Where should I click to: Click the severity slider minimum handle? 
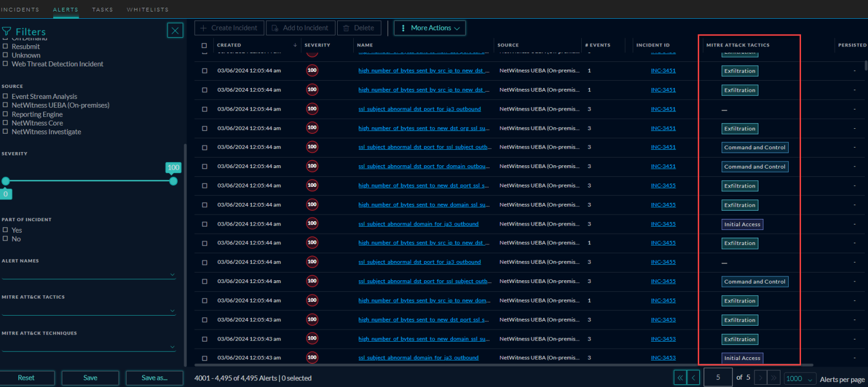[x=6, y=181]
